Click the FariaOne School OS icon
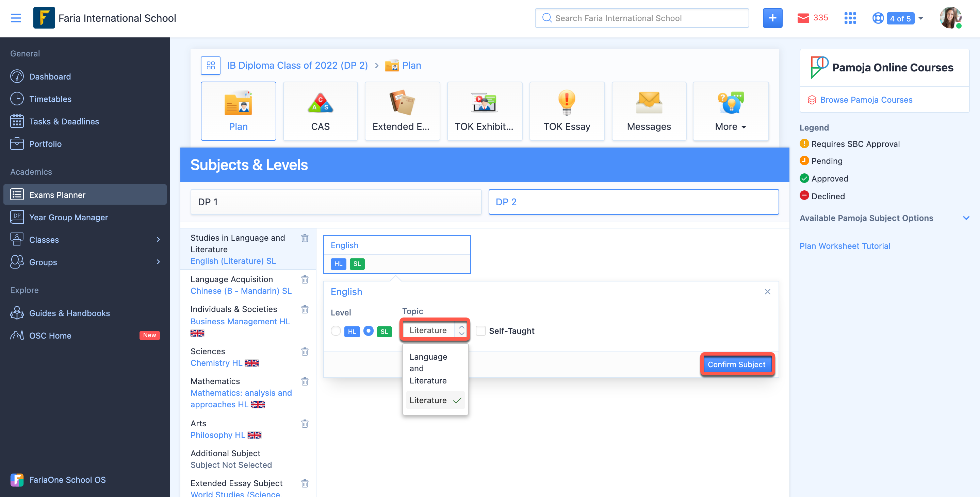 click(x=17, y=480)
